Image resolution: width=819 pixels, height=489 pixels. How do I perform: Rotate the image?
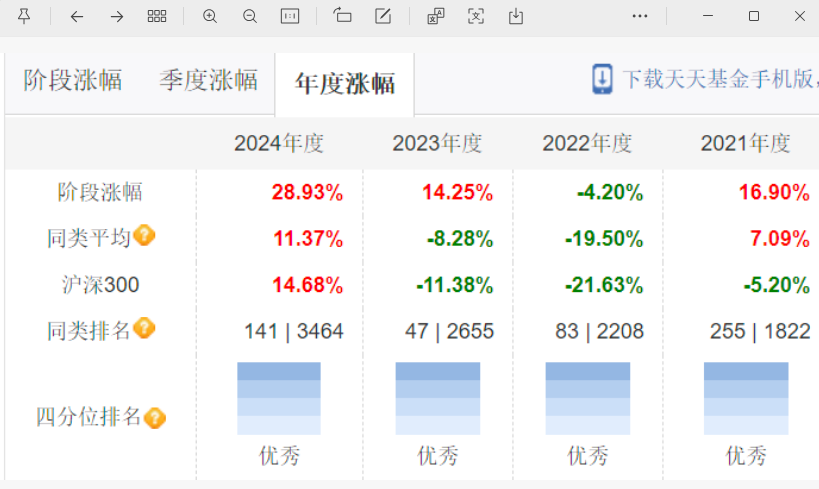(342, 16)
